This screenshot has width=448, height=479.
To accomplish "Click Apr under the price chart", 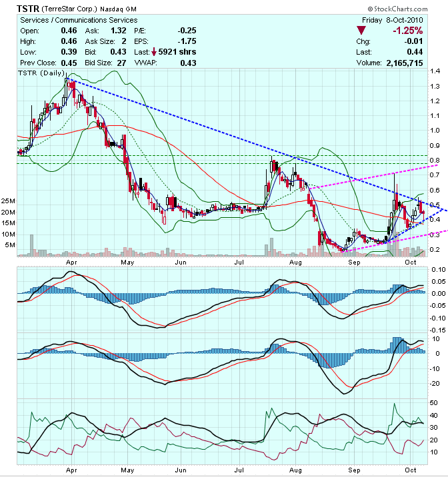I will 71,262.
